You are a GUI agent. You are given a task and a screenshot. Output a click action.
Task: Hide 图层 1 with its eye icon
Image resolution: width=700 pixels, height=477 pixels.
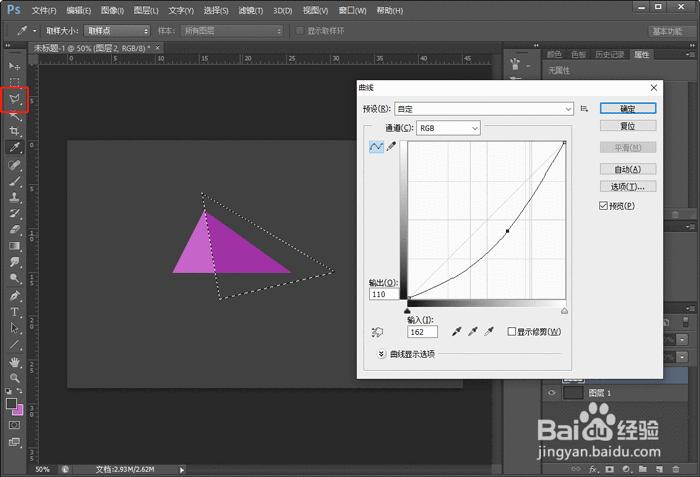tap(552, 393)
